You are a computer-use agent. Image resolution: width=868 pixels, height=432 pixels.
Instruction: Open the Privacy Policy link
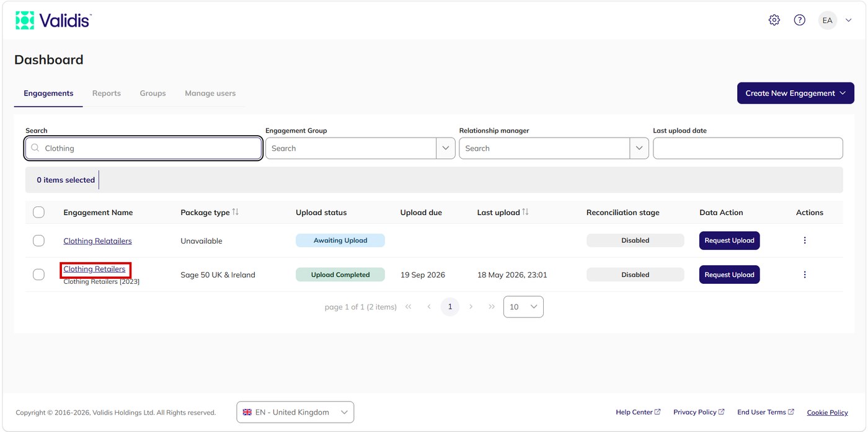pyautogui.click(x=699, y=412)
